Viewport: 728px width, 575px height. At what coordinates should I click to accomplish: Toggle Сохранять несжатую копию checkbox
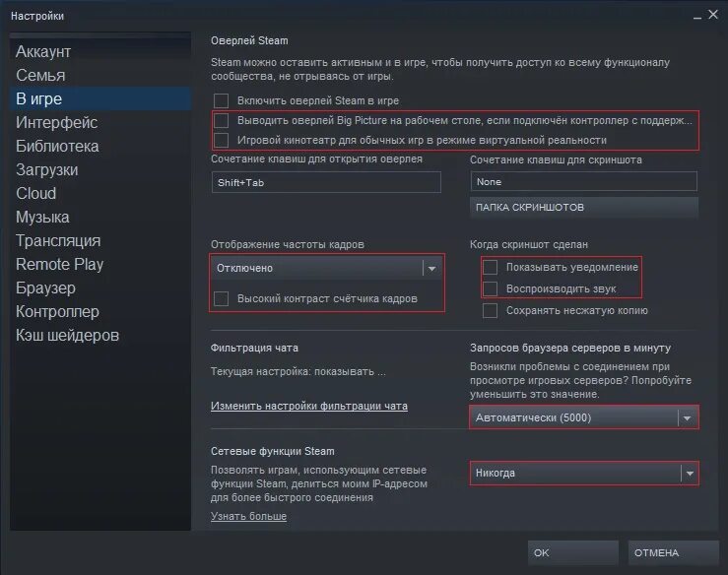point(491,310)
